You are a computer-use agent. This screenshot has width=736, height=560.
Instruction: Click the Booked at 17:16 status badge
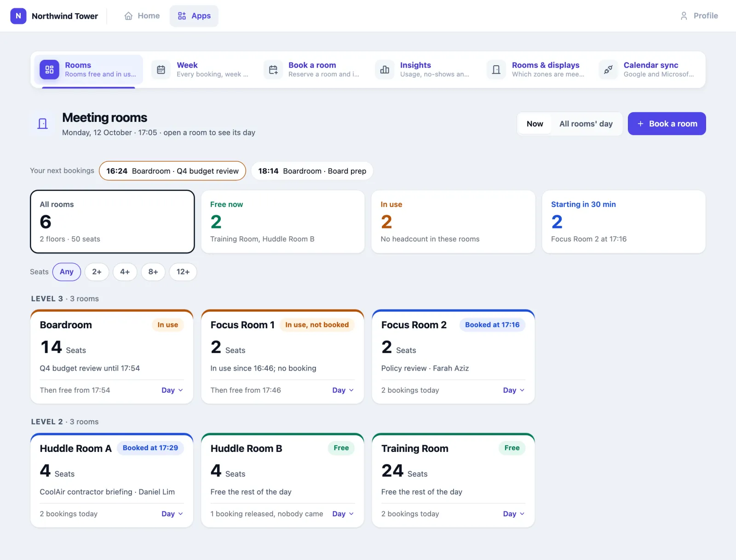pyautogui.click(x=492, y=325)
